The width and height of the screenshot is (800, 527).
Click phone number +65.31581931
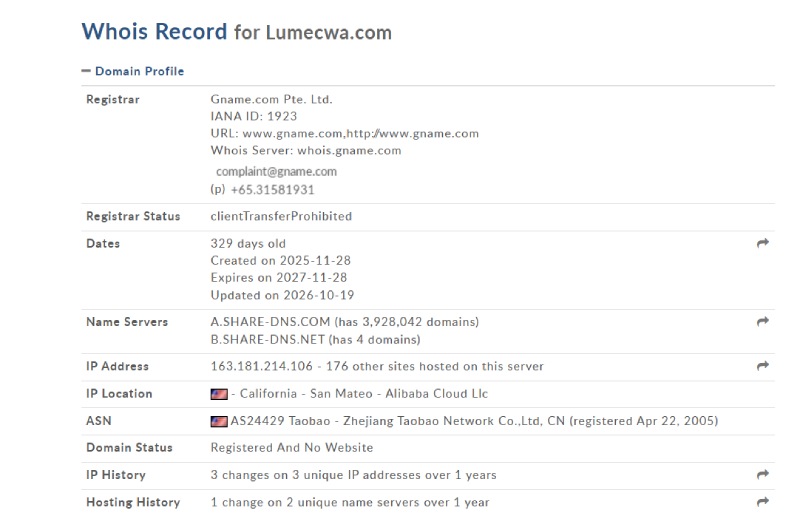coord(272,190)
